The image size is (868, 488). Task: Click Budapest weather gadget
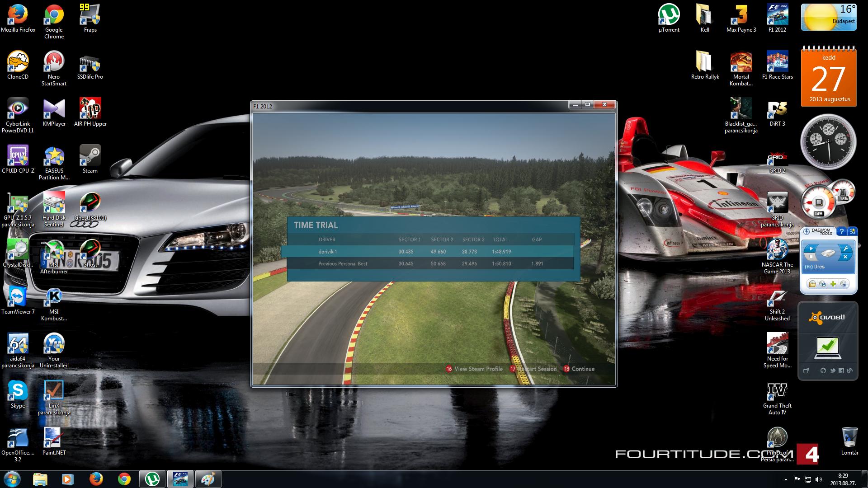click(x=829, y=17)
